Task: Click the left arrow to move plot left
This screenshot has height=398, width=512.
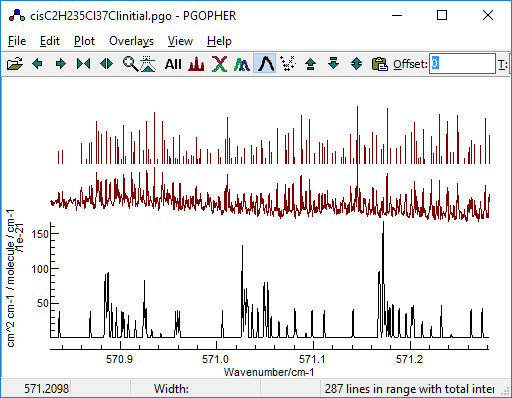Action: 37,63
